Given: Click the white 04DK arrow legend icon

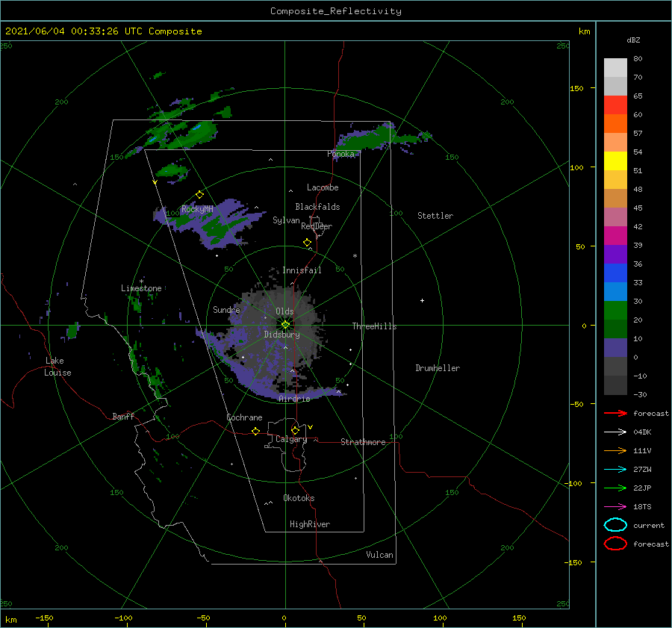Looking at the screenshot, I should pos(615,432).
